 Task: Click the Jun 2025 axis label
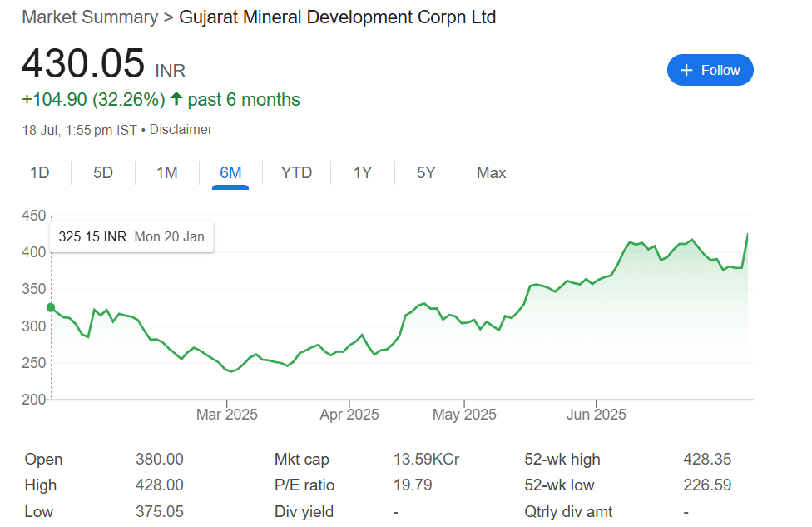click(x=596, y=415)
